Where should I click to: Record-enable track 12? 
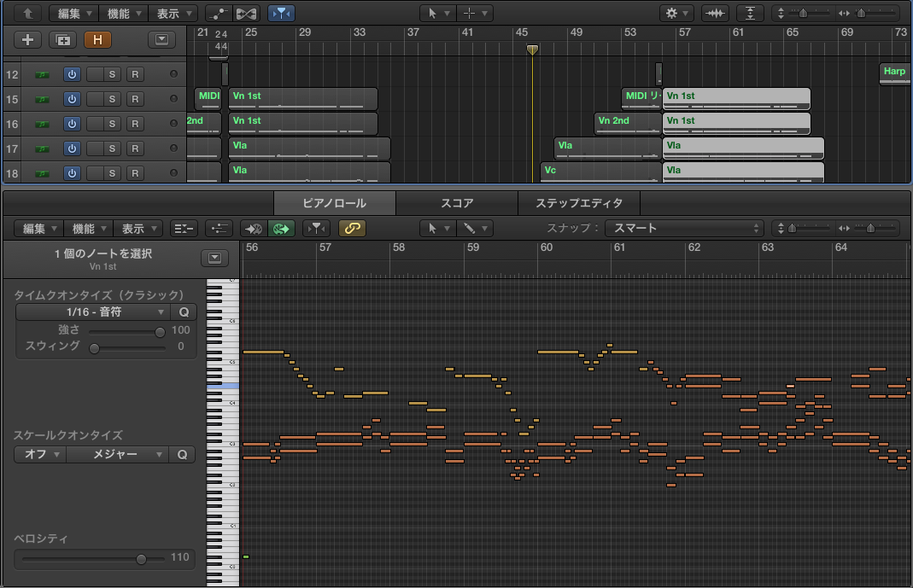click(x=135, y=74)
